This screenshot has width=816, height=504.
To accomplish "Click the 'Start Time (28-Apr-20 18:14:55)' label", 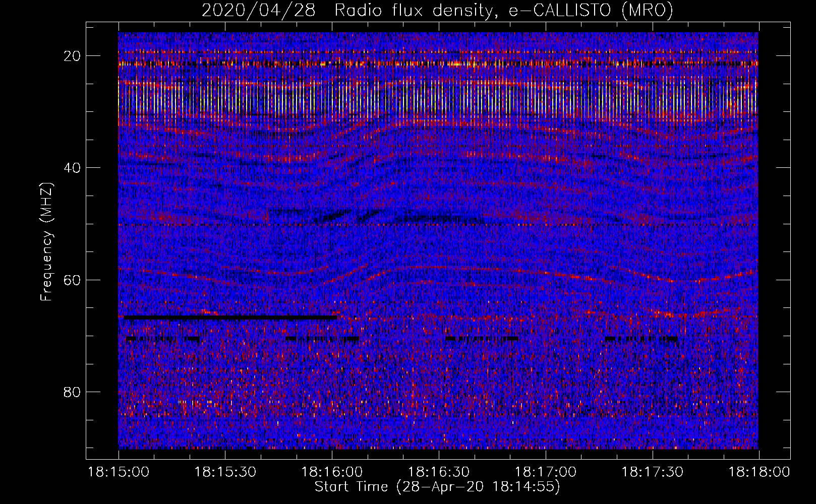I will tap(437, 487).
